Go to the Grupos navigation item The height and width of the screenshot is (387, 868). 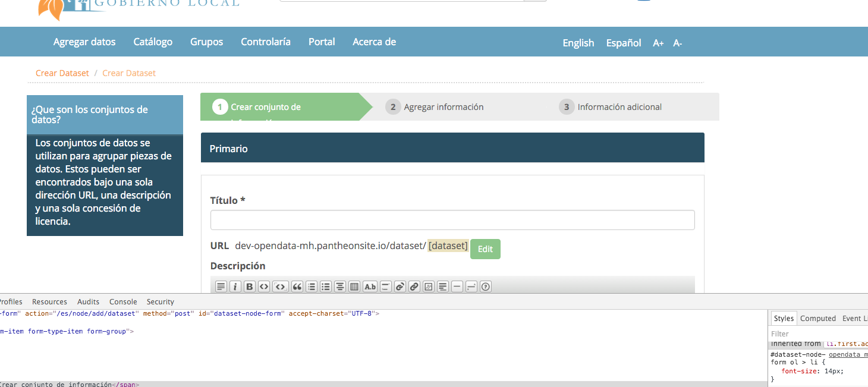click(x=206, y=42)
